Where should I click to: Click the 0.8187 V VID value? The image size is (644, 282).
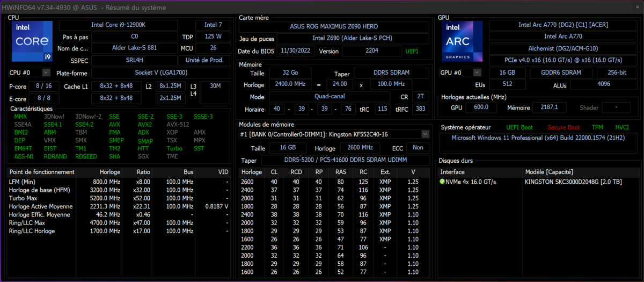pyautogui.click(x=217, y=206)
